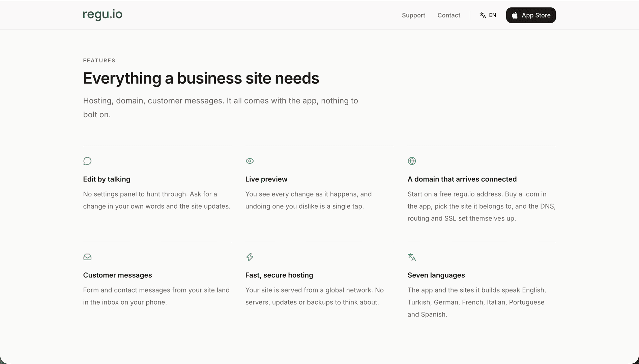Click the translate icon above Seven languages
The image size is (639, 364).
pos(412,257)
